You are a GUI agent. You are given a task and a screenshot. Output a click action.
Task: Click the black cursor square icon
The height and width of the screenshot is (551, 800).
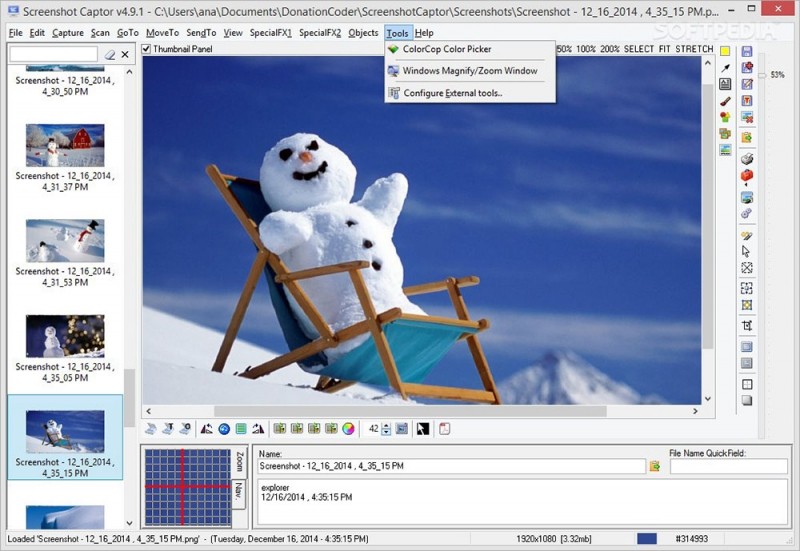[422, 429]
